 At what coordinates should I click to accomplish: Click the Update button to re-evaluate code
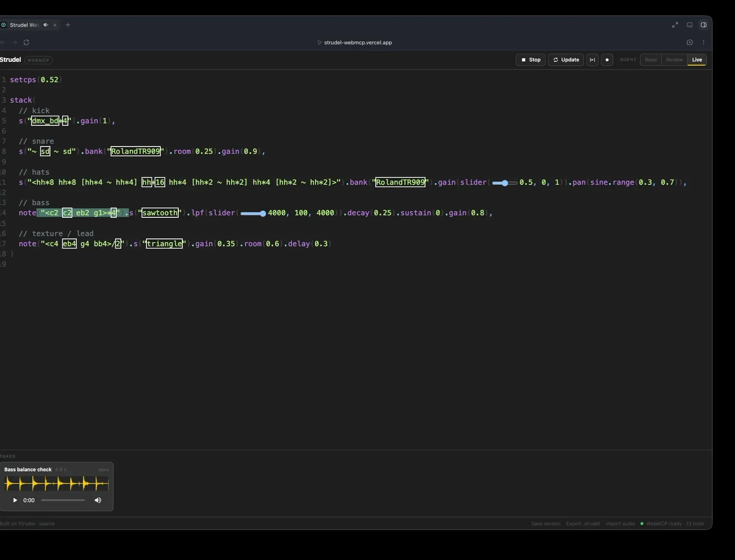pyautogui.click(x=566, y=60)
